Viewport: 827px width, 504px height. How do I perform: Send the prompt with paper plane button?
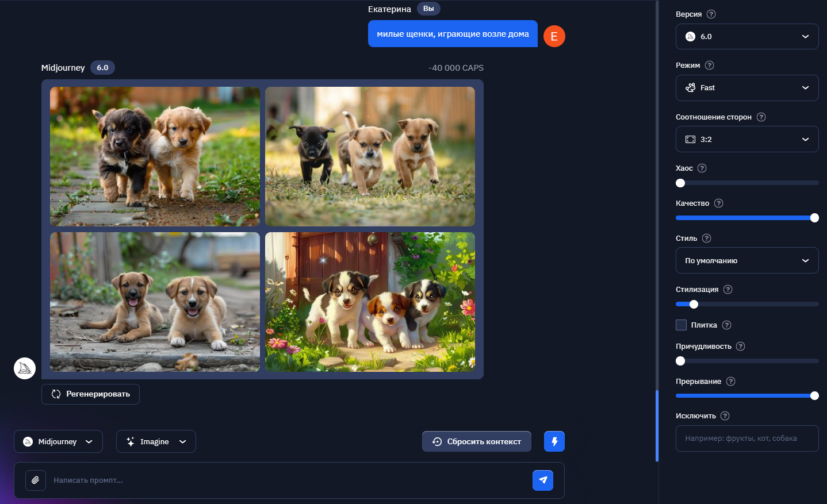543,480
